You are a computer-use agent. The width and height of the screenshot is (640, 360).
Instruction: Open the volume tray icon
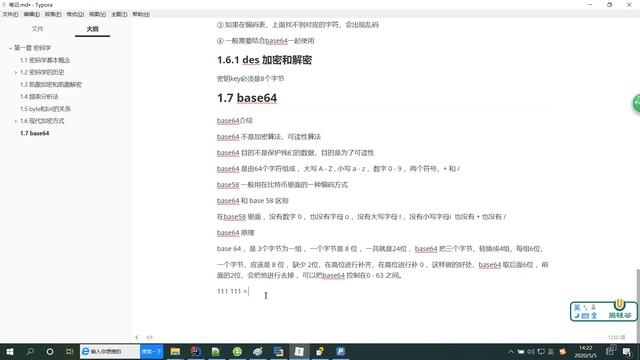pos(531,351)
